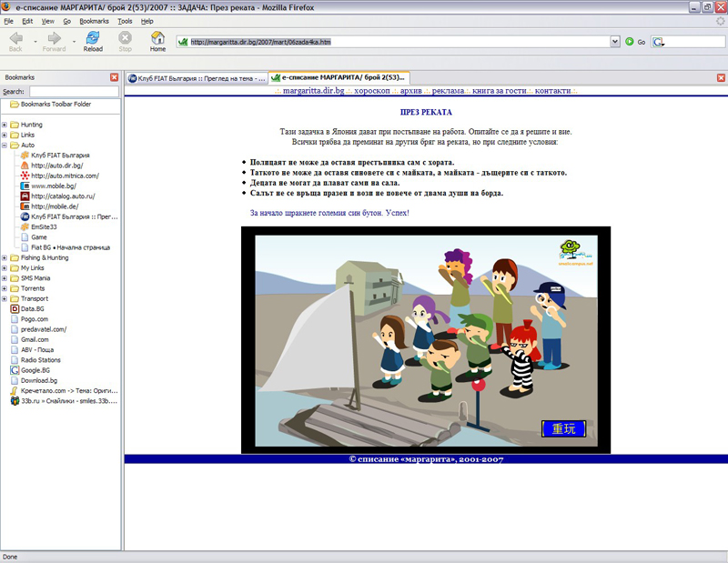Expand the Hunting bookmarks folder
Image resolution: width=728 pixels, height=563 pixels.
pos(5,125)
